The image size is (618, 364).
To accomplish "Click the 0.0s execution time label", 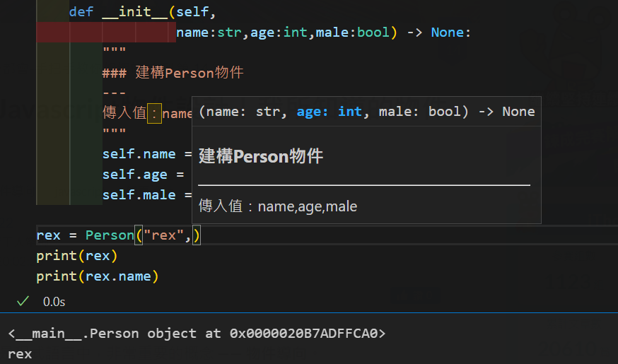I will point(54,302).
